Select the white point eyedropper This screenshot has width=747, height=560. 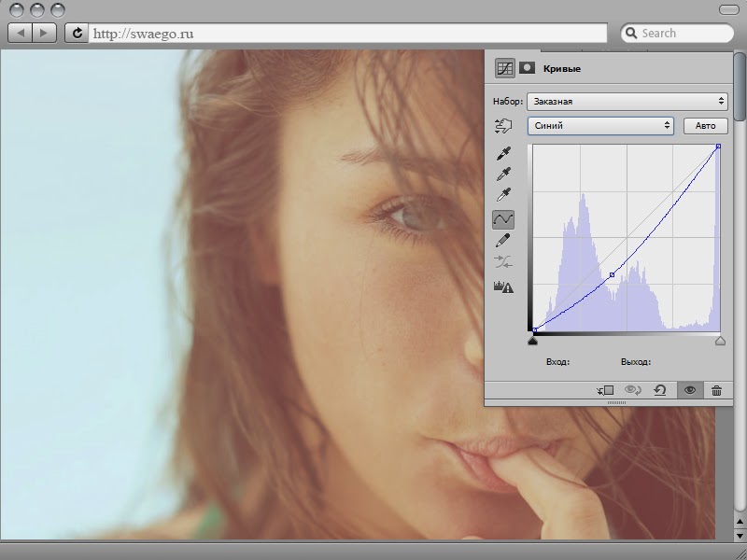(x=503, y=195)
